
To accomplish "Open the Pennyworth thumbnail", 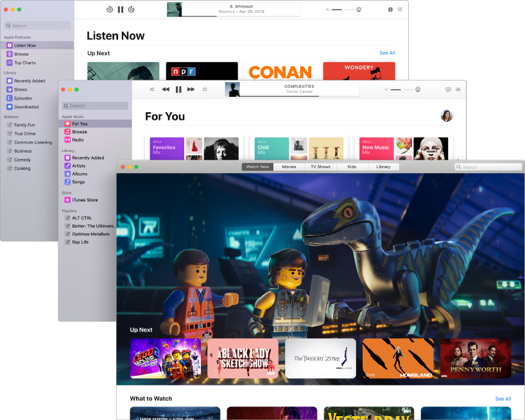I will pos(476,358).
